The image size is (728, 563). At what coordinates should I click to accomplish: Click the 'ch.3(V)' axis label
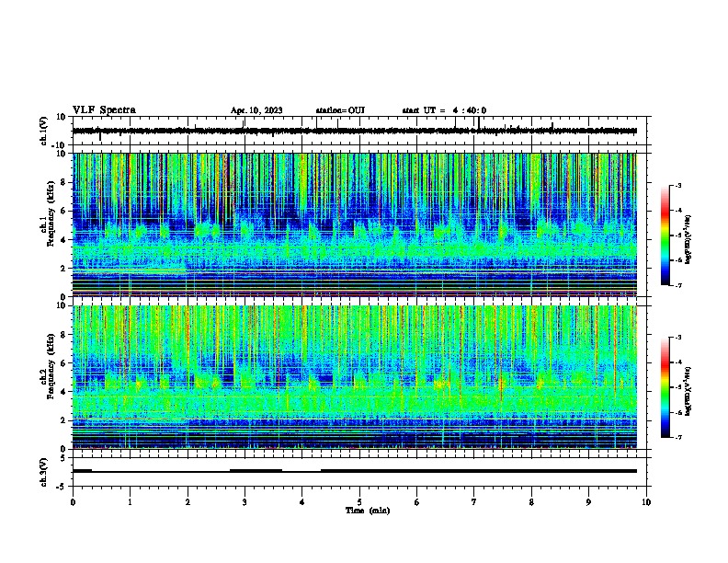click(44, 472)
